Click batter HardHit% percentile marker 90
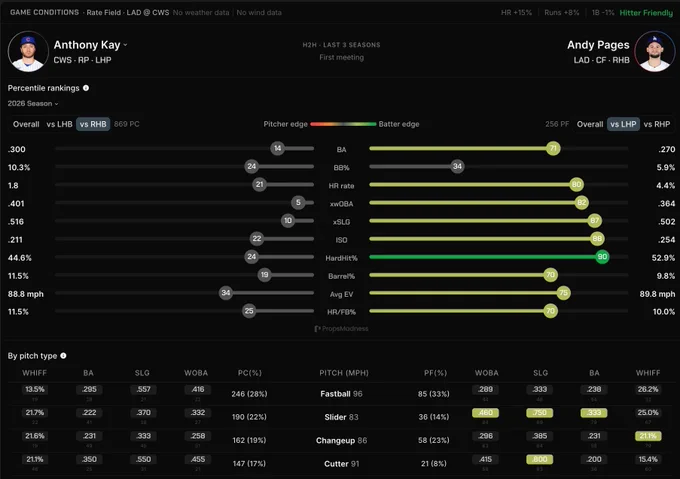 tap(602, 257)
